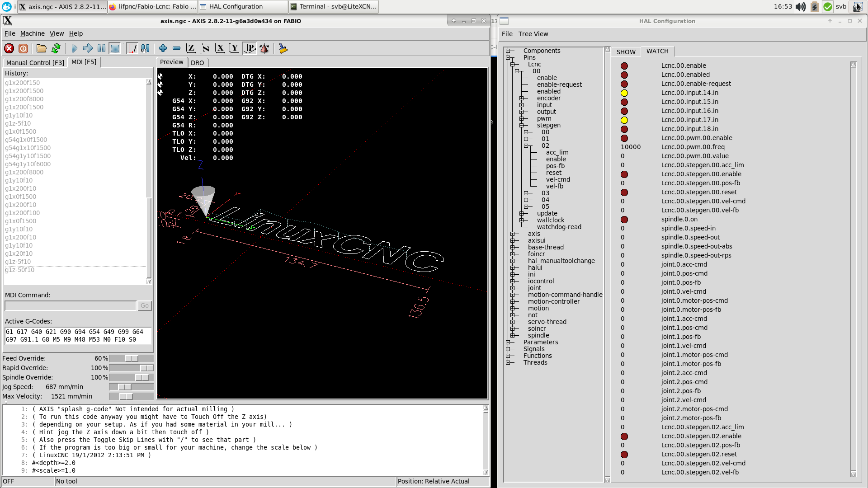
Task: Switch to Manual Control [F3] tab
Action: 35,63
